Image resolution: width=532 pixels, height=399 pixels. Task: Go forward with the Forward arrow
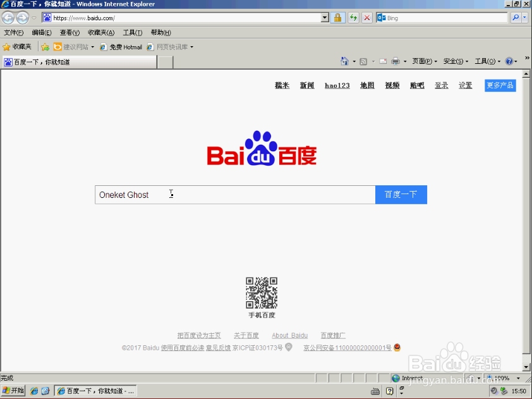(22, 18)
